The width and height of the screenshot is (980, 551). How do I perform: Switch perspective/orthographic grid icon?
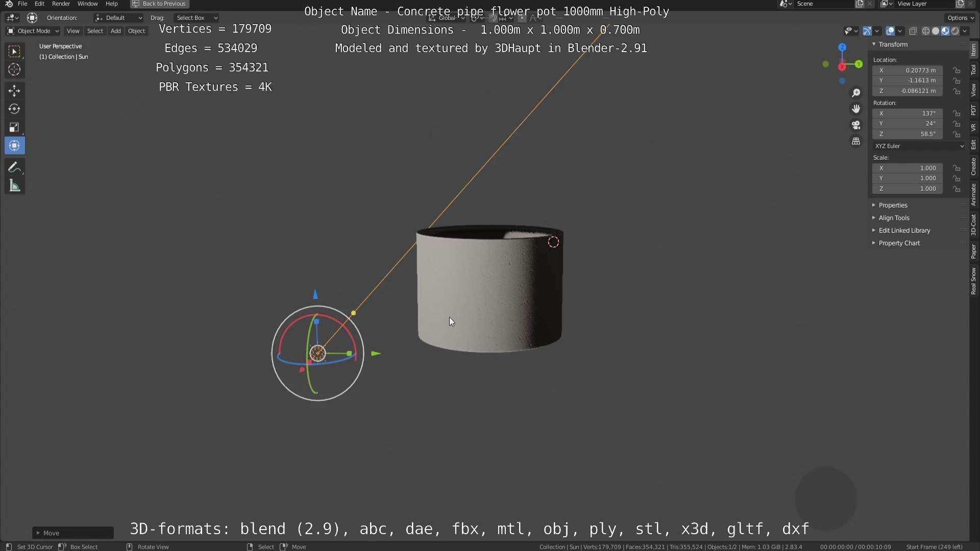tap(856, 141)
